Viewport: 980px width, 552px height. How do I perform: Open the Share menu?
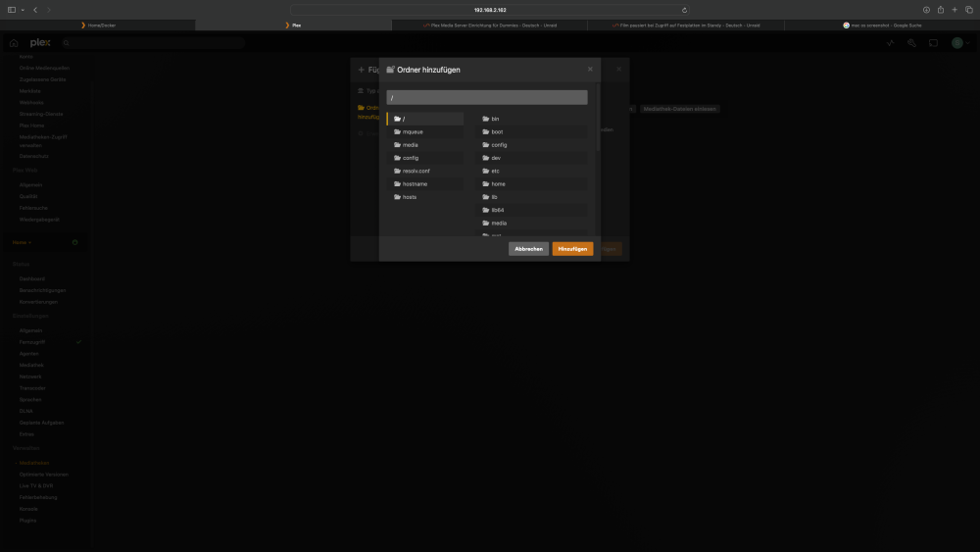tap(941, 10)
